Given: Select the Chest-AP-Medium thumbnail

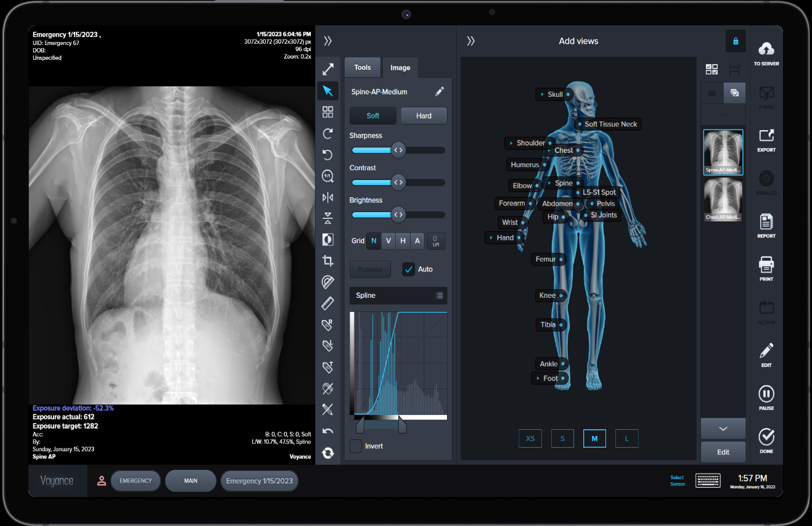Looking at the screenshot, I should [723, 200].
